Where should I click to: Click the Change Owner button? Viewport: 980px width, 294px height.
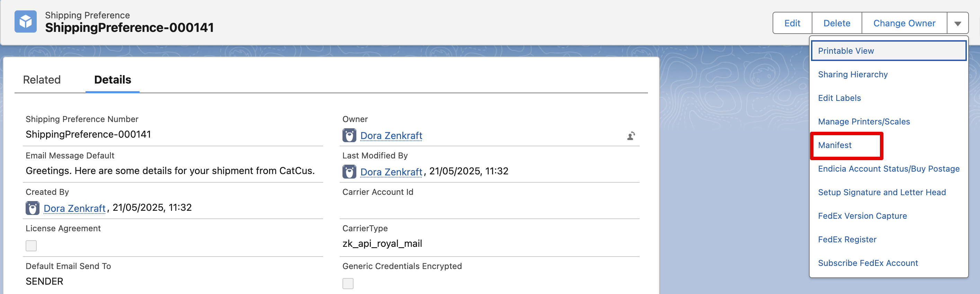point(904,23)
